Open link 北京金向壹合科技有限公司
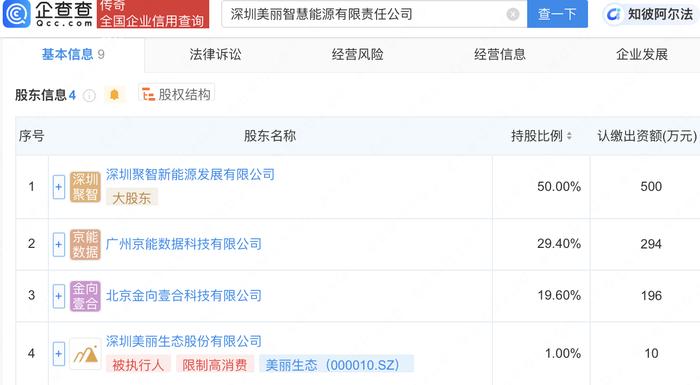700x385 pixels. [x=183, y=296]
